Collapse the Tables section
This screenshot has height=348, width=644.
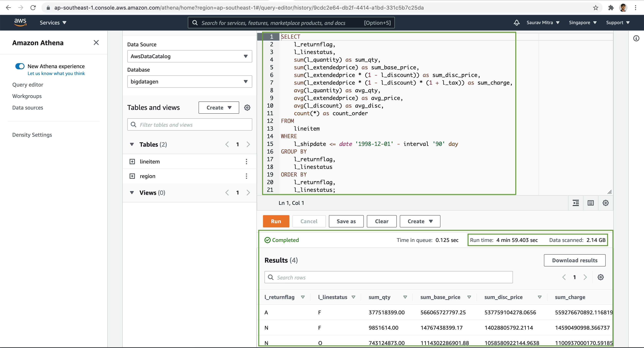(132, 144)
